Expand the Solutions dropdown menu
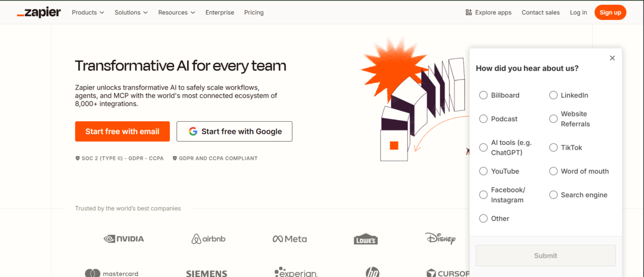The height and width of the screenshot is (277, 644). pyautogui.click(x=131, y=12)
